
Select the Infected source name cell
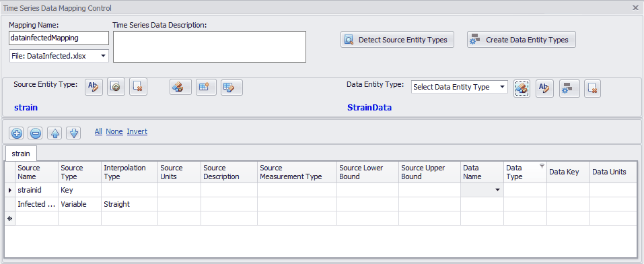[x=37, y=204]
